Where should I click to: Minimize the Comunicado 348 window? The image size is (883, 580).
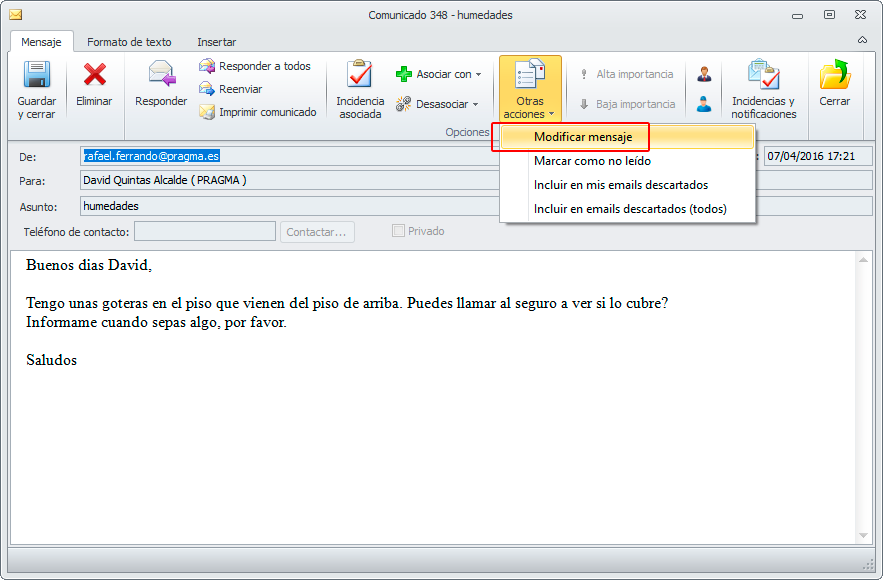[x=797, y=16]
